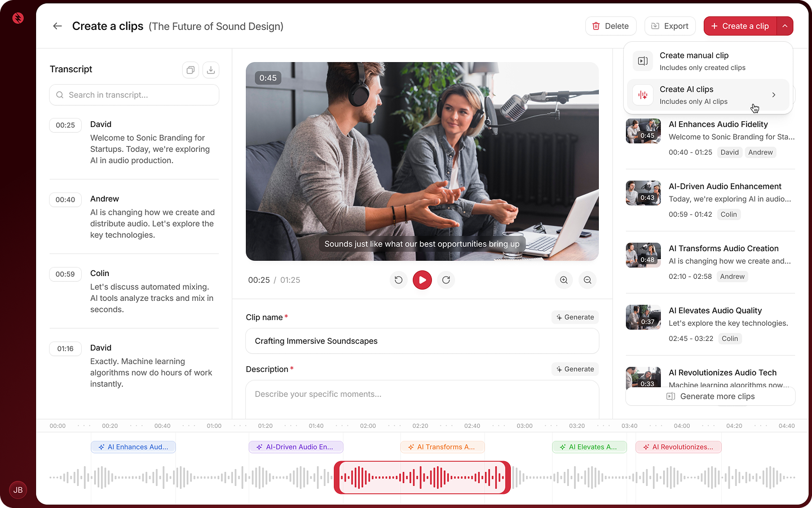Choose Create manual clip from the menu
The height and width of the screenshot is (508, 812).
click(x=694, y=60)
